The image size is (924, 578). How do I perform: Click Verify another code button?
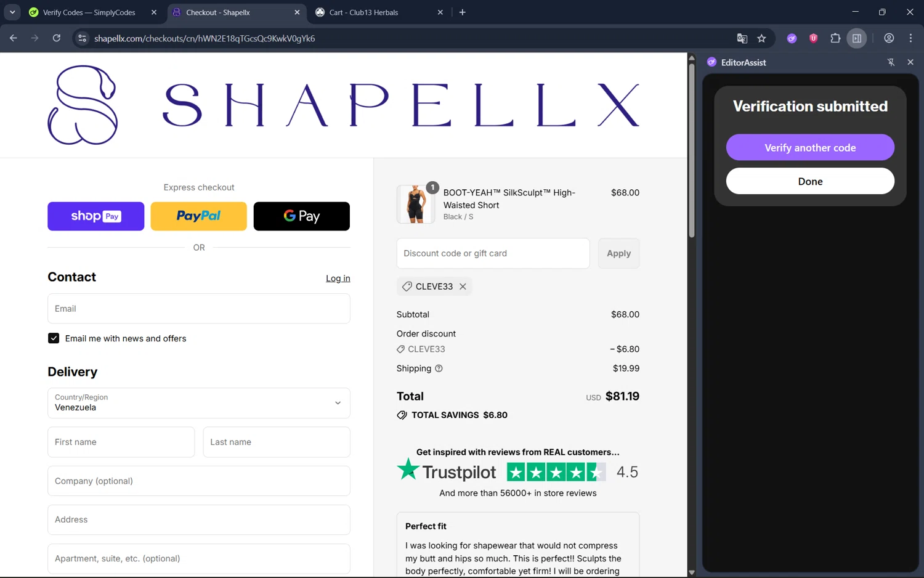(x=810, y=147)
